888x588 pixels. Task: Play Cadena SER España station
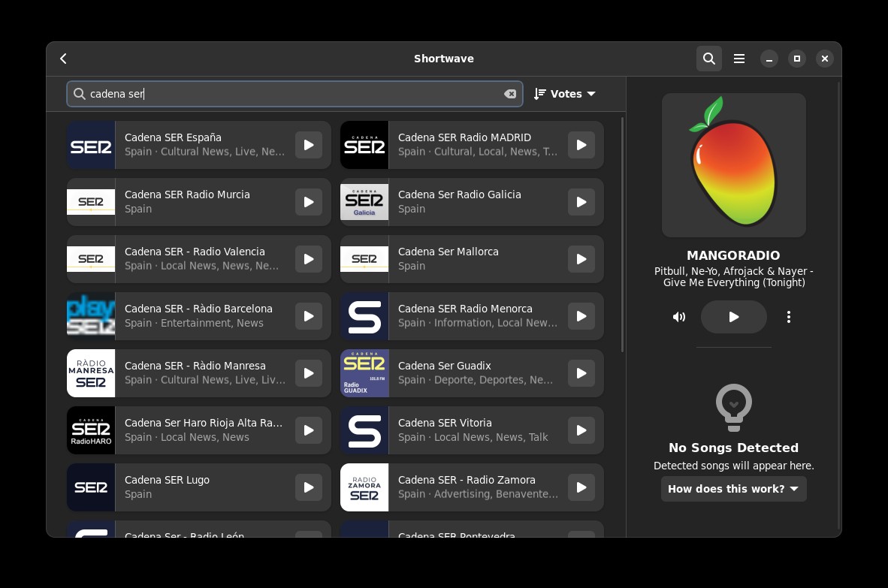(309, 145)
